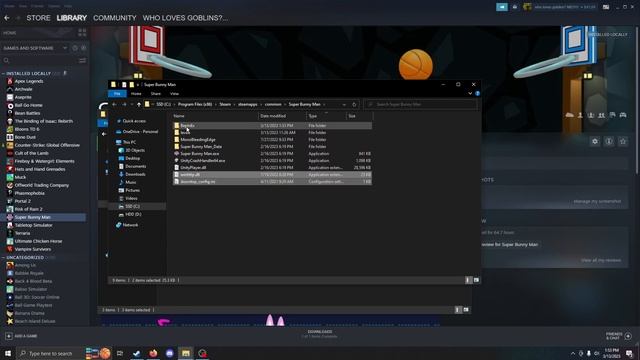Select Counter-Strike: Global Offensive
Screen dimensions: 640x360
pos(47,145)
